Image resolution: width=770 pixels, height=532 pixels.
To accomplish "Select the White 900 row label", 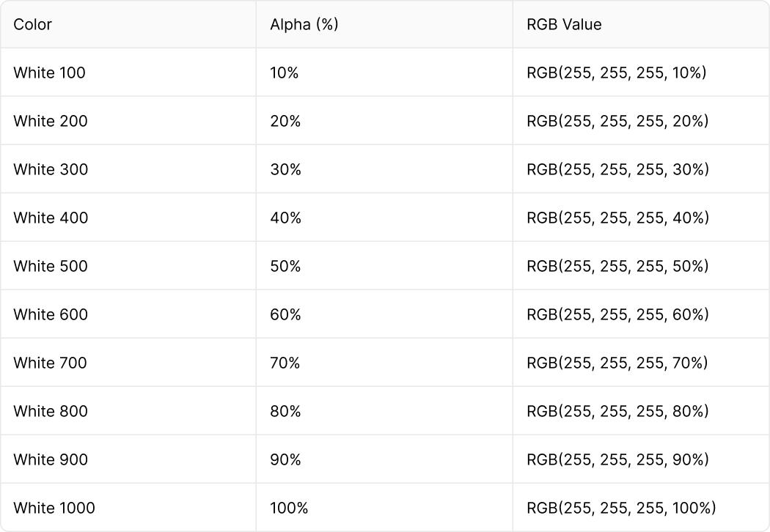I will 50,459.
